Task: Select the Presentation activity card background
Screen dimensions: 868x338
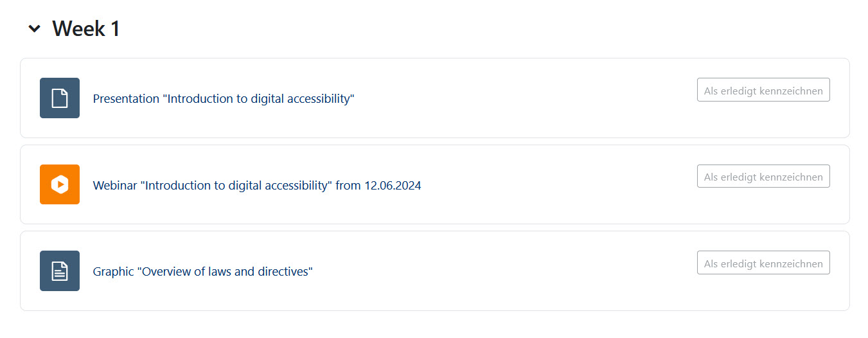Action: (435, 98)
